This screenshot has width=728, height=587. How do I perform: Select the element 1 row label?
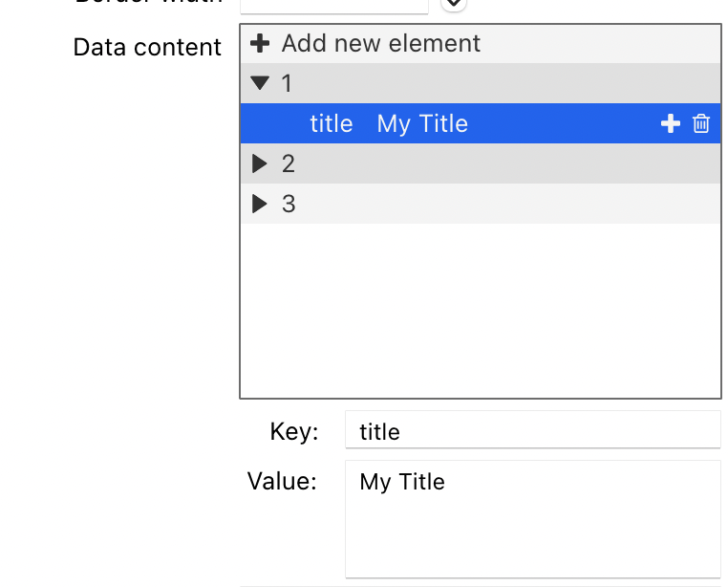288,84
